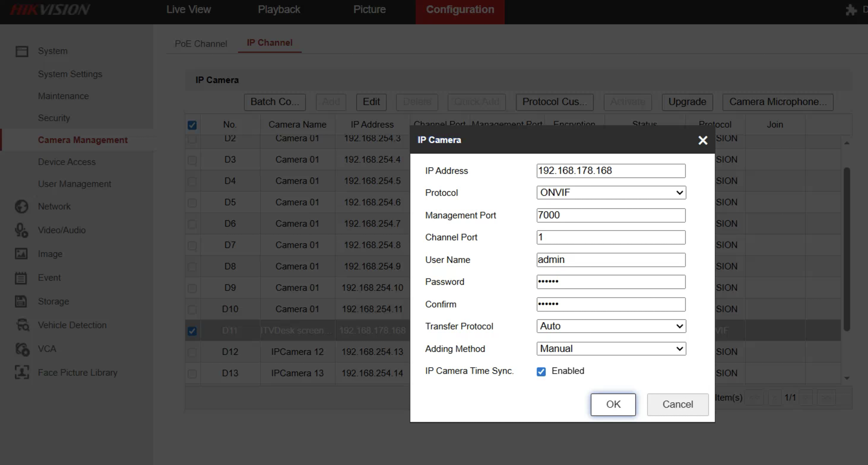Uncheck the D11 camera row checkbox
The width and height of the screenshot is (868, 465).
[192, 331]
